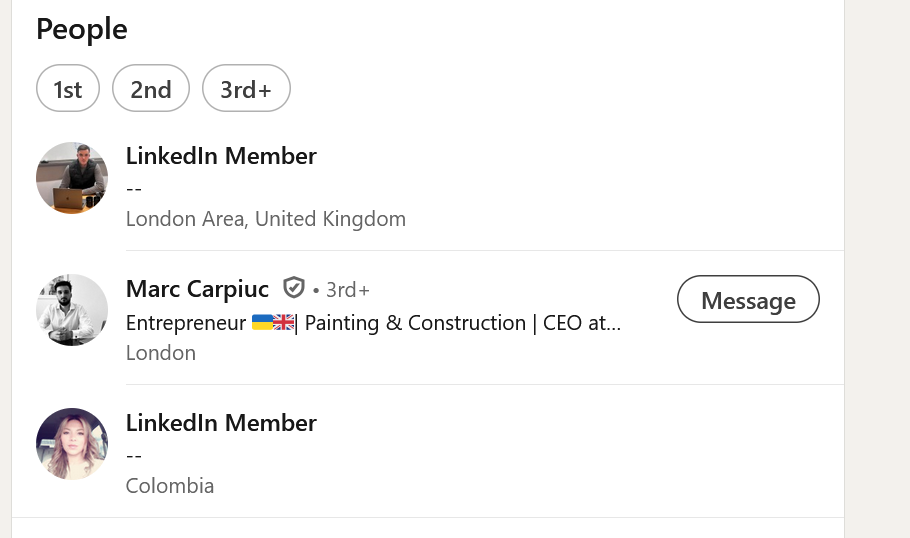Click the People section heading

click(x=82, y=29)
